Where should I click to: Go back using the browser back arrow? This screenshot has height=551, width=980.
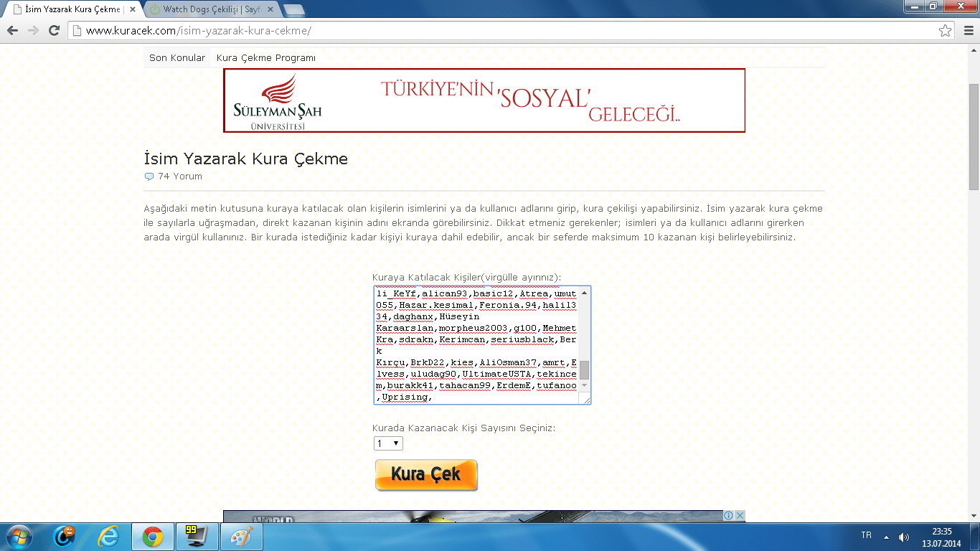(x=13, y=31)
